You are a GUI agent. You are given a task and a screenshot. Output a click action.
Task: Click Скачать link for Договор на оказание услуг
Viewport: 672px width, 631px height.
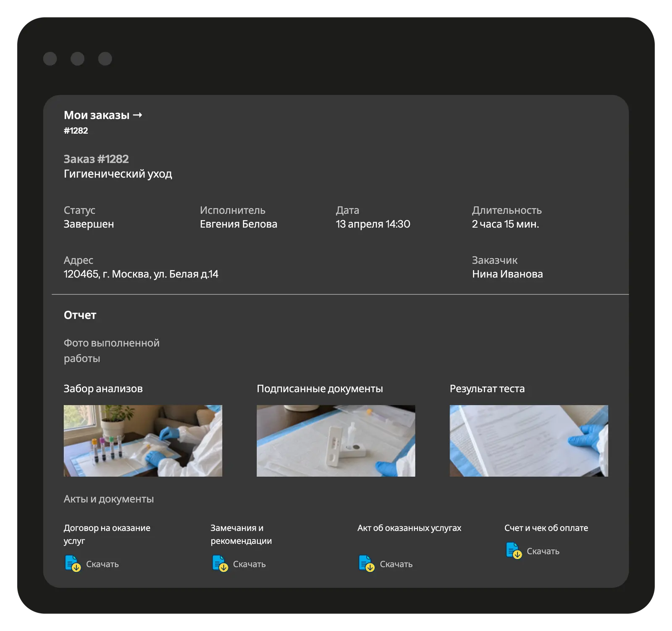pos(102,564)
